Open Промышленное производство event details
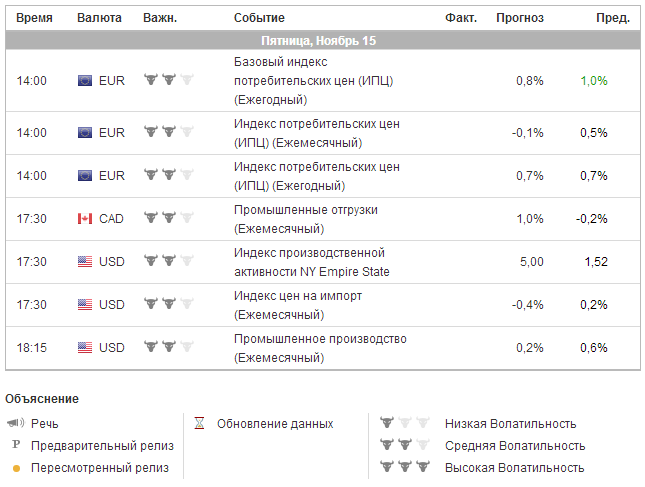Image resolution: width=645 pixels, height=487 pixels. tap(320, 347)
